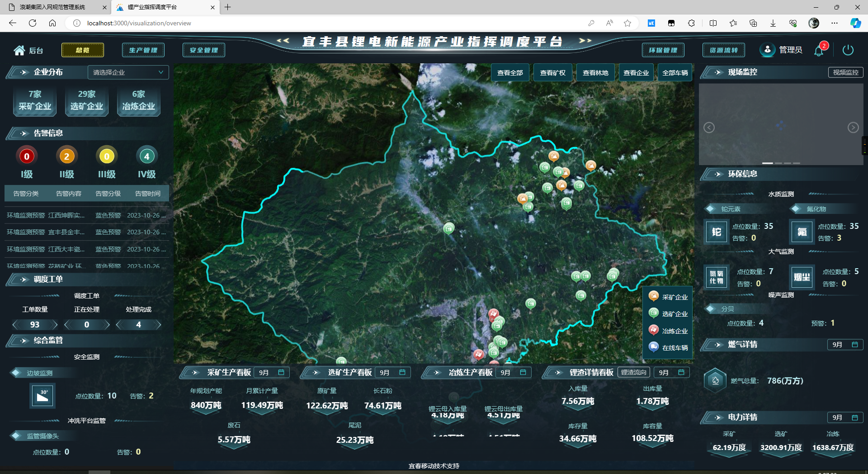The image size is (868, 474).
Task: Click 工单数量 value 93
Action: point(35,325)
